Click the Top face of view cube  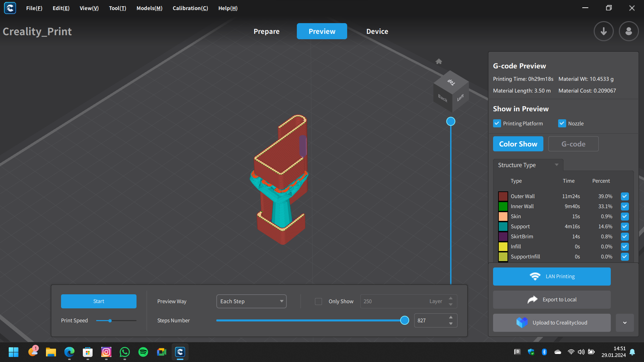[x=451, y=82]
